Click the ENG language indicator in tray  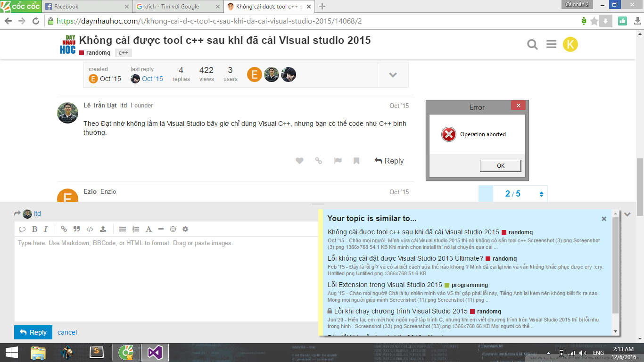(598, 353)
